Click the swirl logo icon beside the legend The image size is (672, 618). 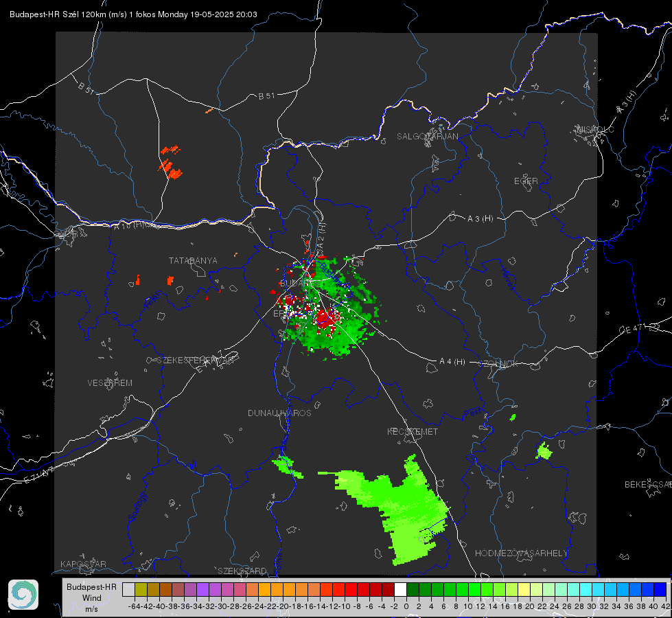point(23,595)
